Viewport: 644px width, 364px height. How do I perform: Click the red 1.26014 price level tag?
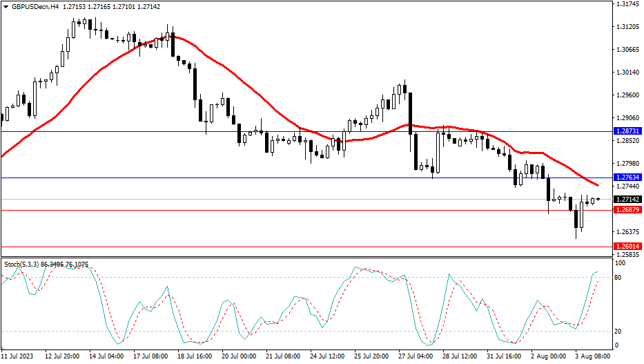(627, 247)
